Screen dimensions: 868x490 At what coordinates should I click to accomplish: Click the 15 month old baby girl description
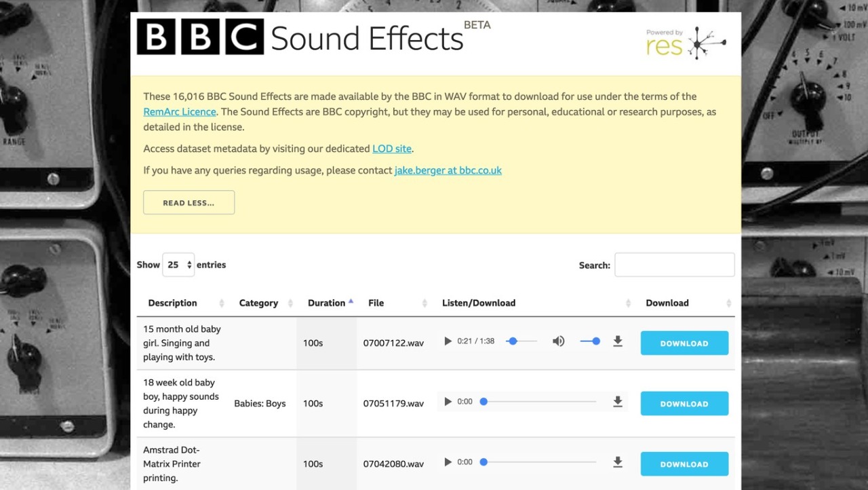click(x=182, y=343)
